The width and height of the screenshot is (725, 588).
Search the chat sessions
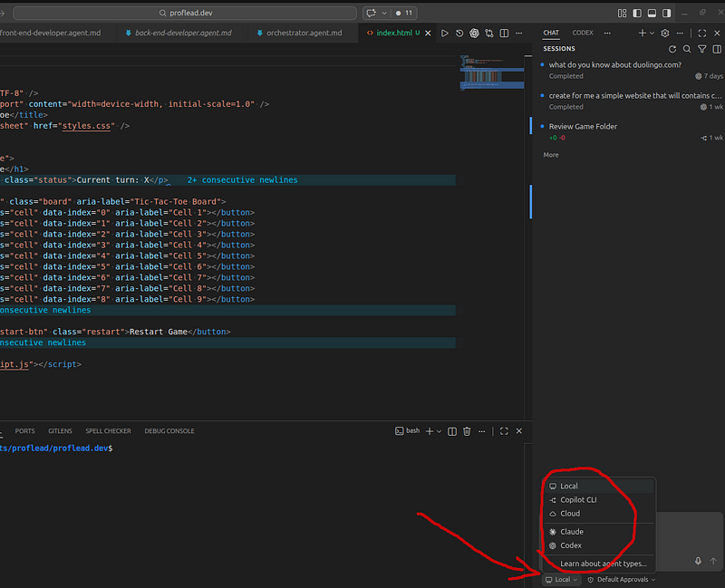687,49
